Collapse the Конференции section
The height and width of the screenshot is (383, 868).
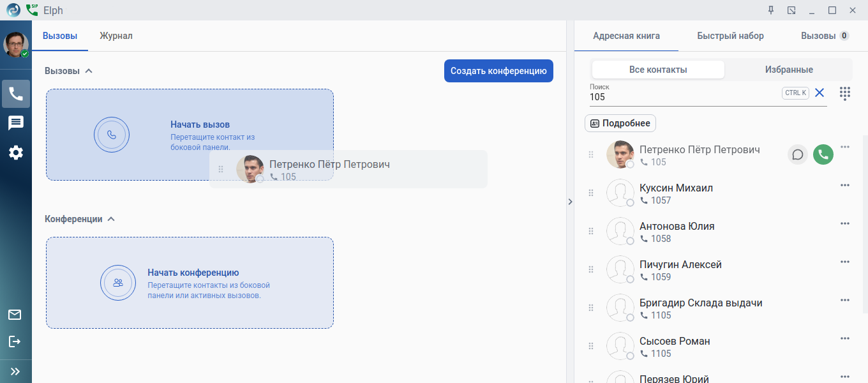coord(111,219)
